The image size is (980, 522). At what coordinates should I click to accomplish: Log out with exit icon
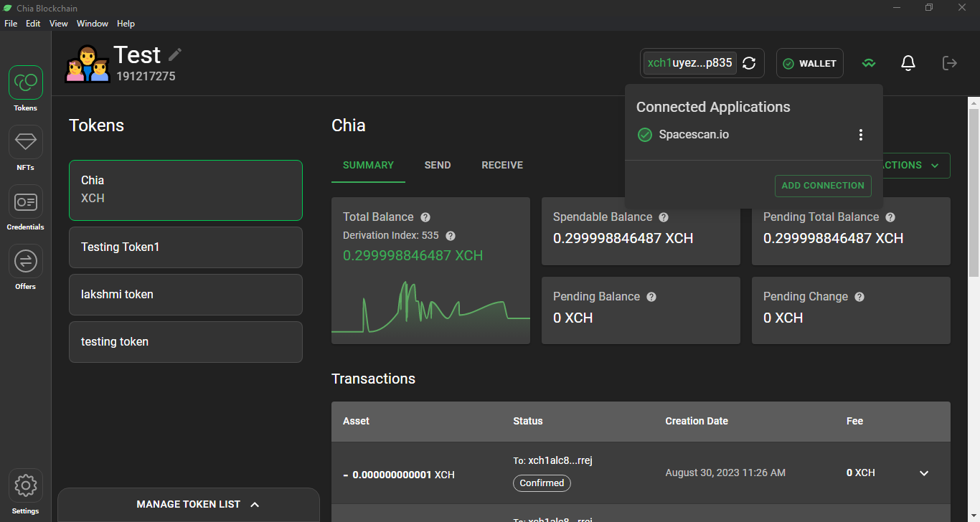tap(949, 63)
